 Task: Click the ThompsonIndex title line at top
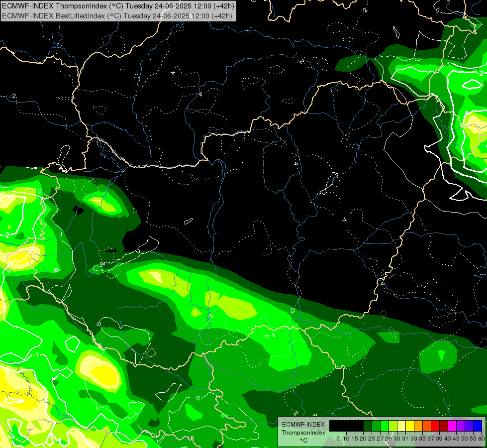(118, 5)
